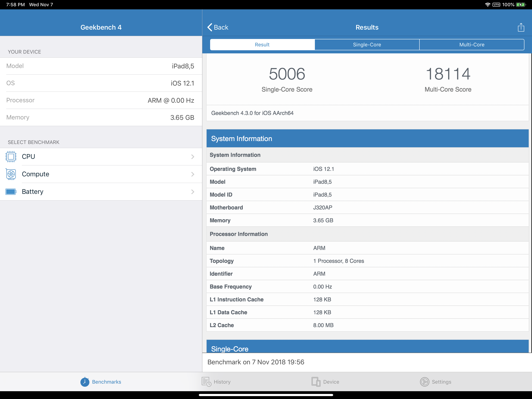Tap the VPN indicator in status bar
This screenshot has width=532, height=399.
[x=496, y=4]
